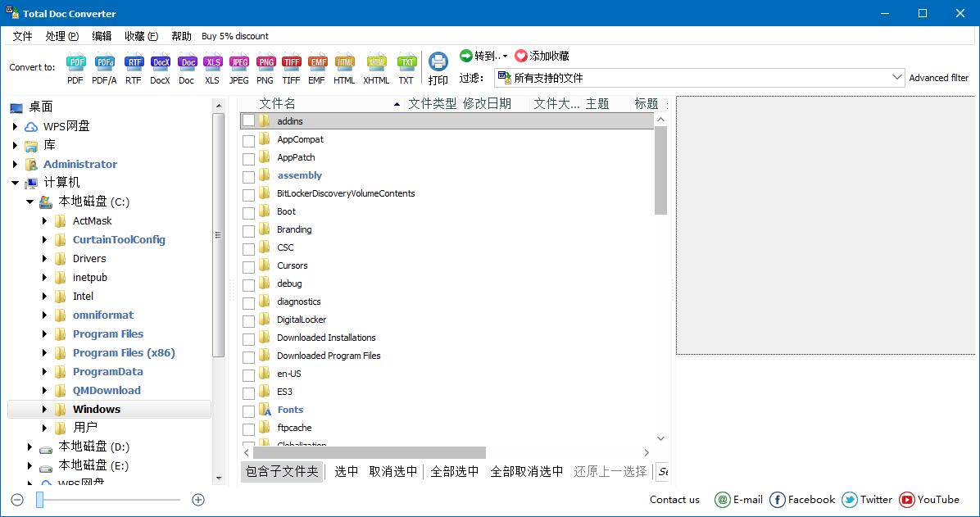The height and width of the screenshot is (517, 980).
Task: Click the zoom slider handle
Action: click(39, 500)
